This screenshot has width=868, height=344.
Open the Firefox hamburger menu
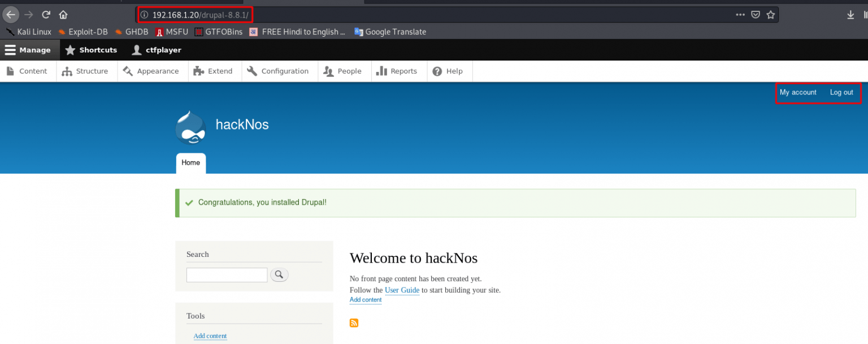tap(865, 14)
